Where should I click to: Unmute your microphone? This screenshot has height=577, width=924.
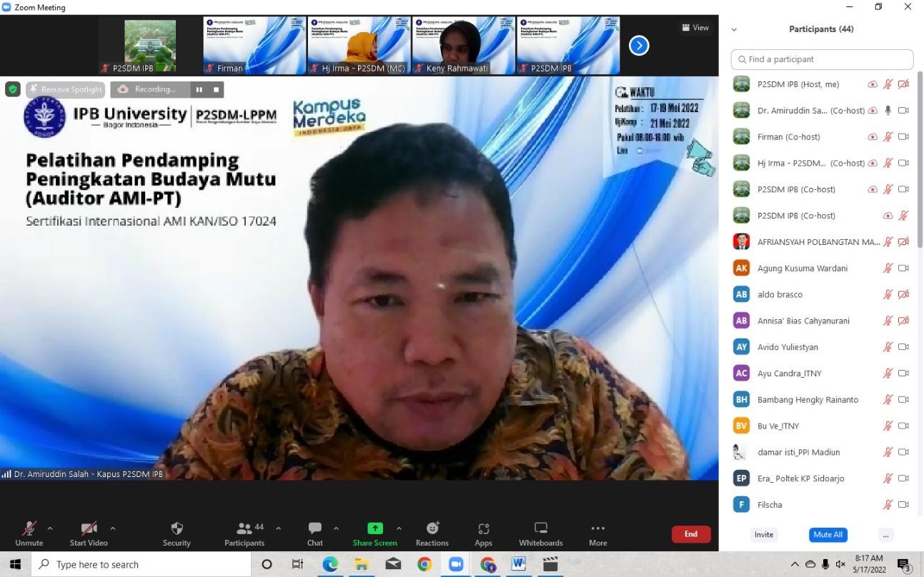29,533
